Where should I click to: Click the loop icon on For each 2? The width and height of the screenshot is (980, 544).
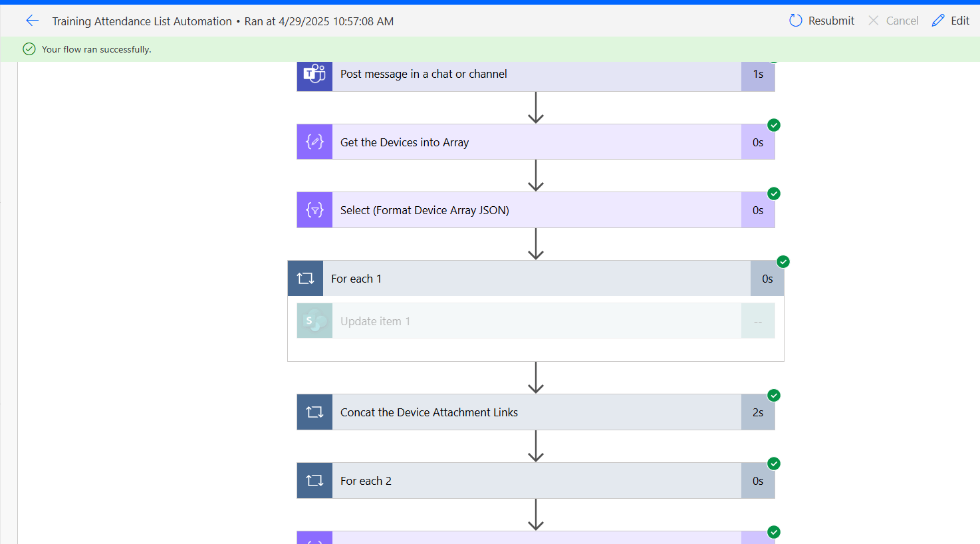click(314, 480)
